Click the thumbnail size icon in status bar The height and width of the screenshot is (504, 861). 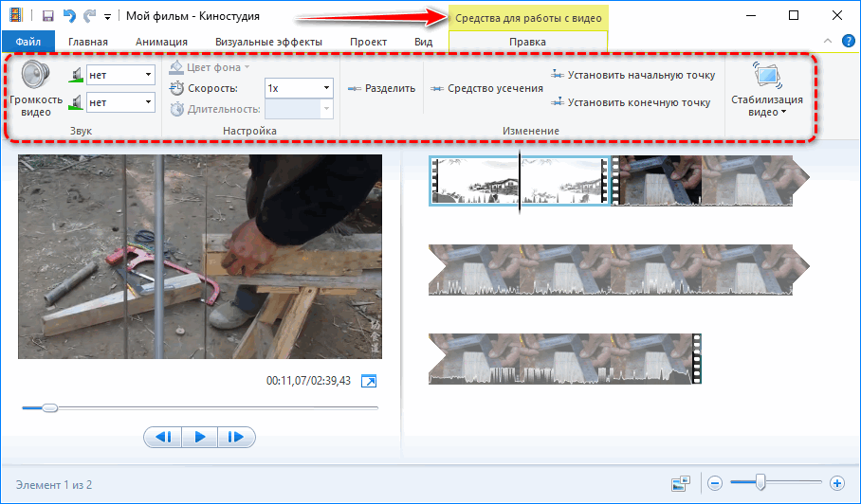(679, 483)
